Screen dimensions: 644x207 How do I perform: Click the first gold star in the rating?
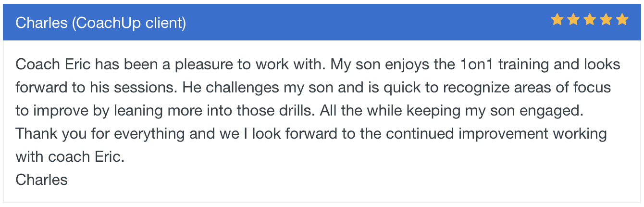point(557,20)
